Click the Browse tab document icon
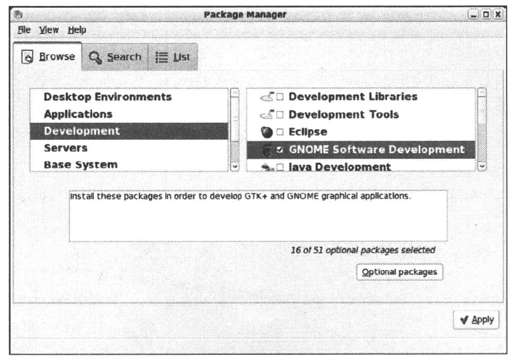This screenshot has width=515, height=360. [27, 57]
